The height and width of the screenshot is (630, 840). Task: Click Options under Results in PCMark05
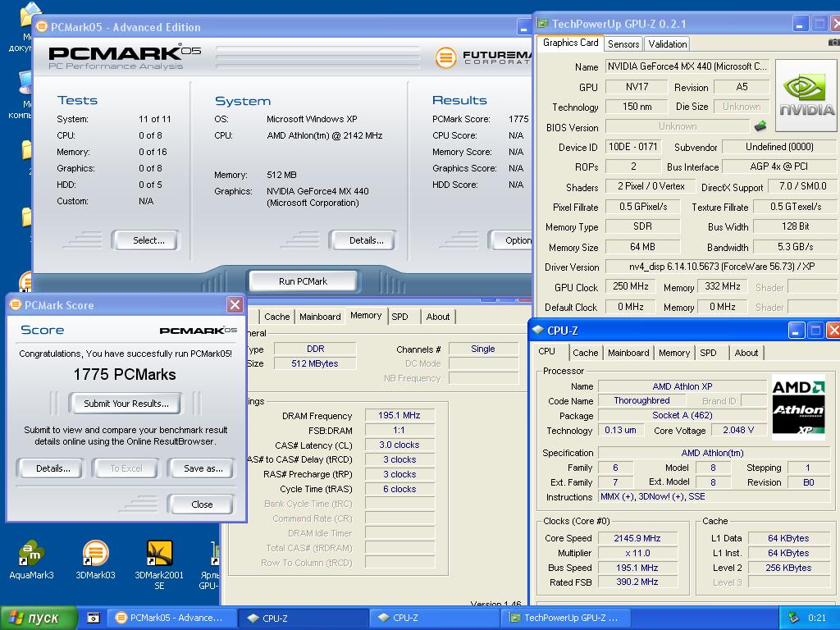[x=512, y=240]
